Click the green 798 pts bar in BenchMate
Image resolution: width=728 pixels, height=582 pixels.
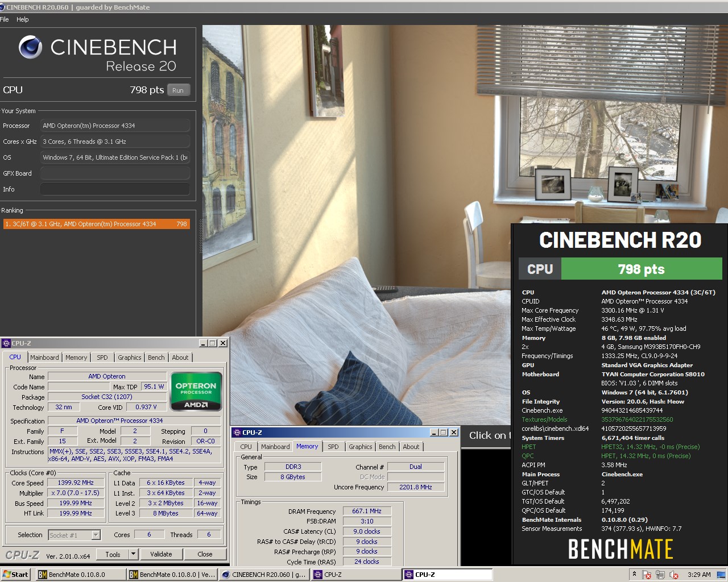pos(642,269)
